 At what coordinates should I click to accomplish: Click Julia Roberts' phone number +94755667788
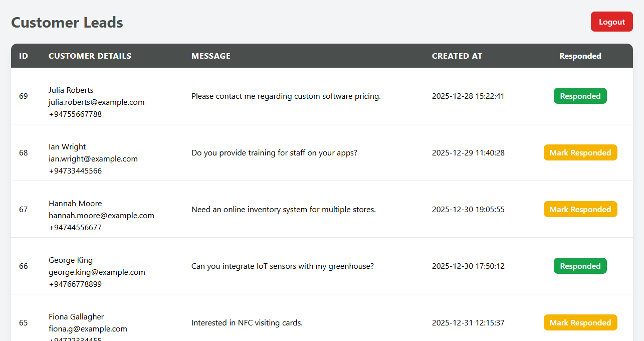75,114
